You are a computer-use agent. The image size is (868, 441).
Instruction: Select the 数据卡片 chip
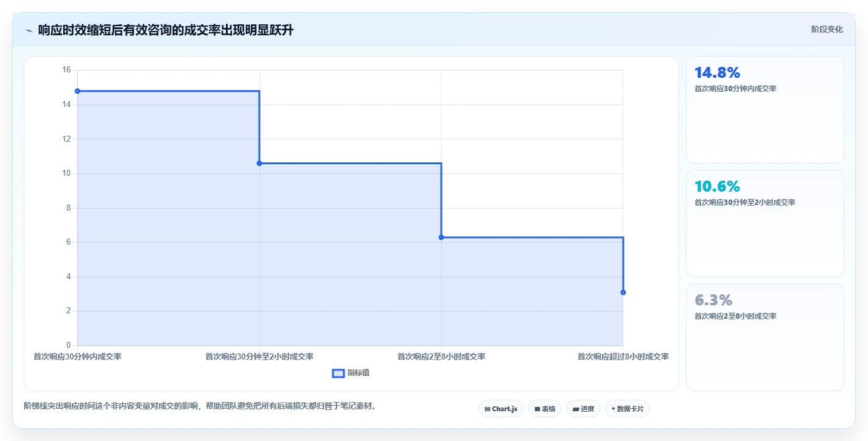(628, 409)
